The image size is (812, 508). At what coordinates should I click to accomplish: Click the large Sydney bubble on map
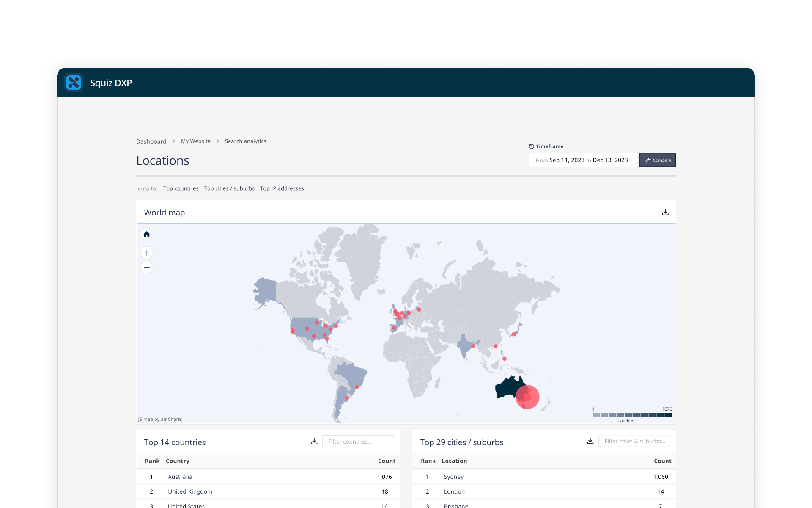coord(527,397)
